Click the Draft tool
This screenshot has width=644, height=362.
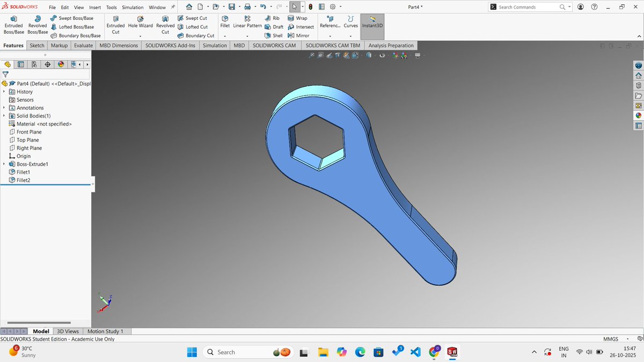coord(274,27)
